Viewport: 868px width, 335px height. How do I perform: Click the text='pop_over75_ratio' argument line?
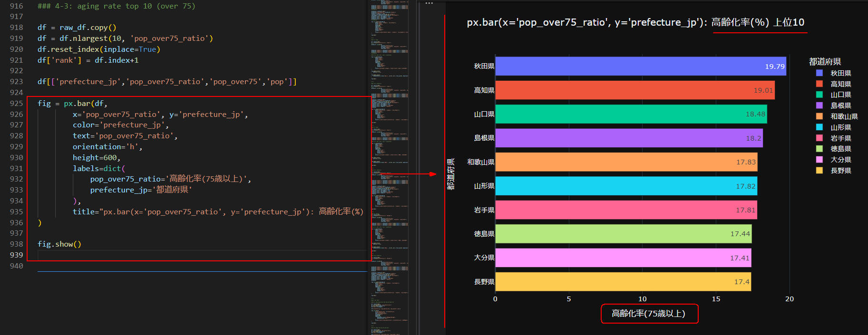click(125, 136)
